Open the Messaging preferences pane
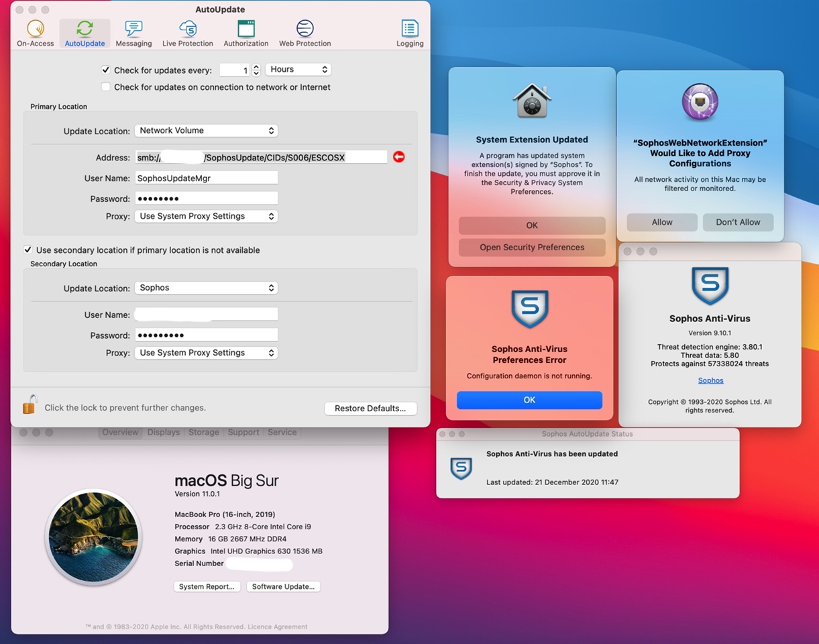Viewport: 819px width, 644px height. (x=133, y=34)
